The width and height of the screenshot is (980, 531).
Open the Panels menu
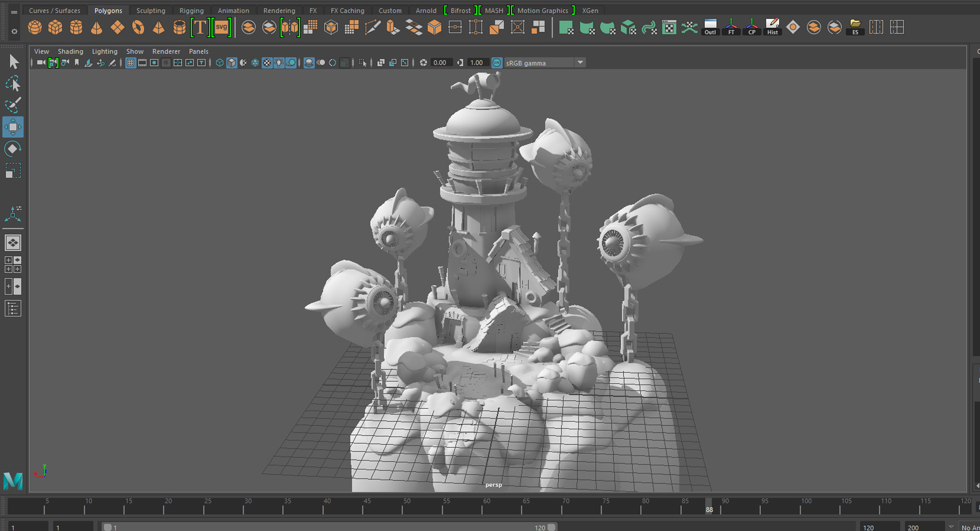[x=199, y=52]
